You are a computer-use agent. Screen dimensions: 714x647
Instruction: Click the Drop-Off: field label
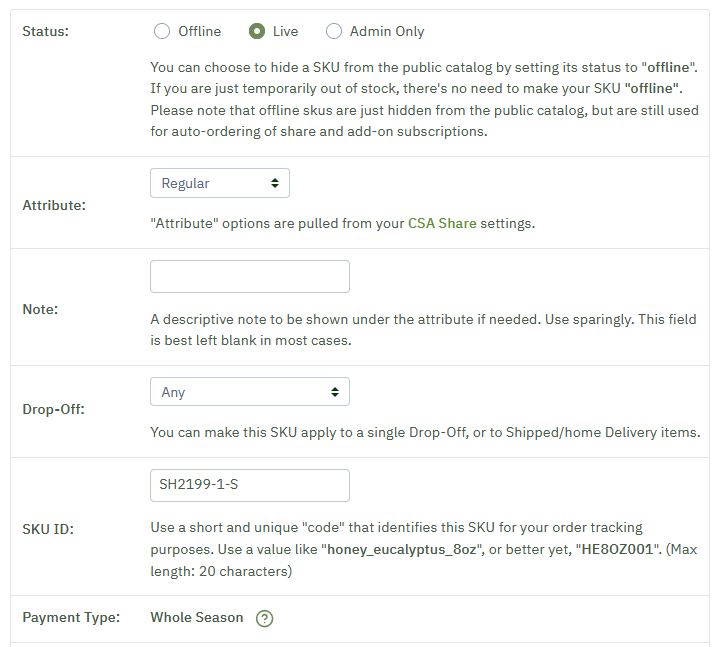click(54, 409)
